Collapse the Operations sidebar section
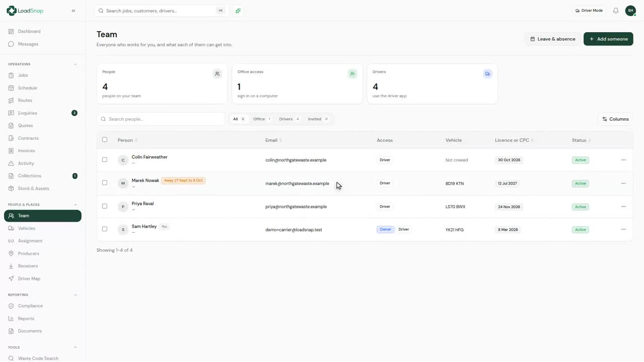Viewport: 644px width, 362px height. tap(75, 64)
